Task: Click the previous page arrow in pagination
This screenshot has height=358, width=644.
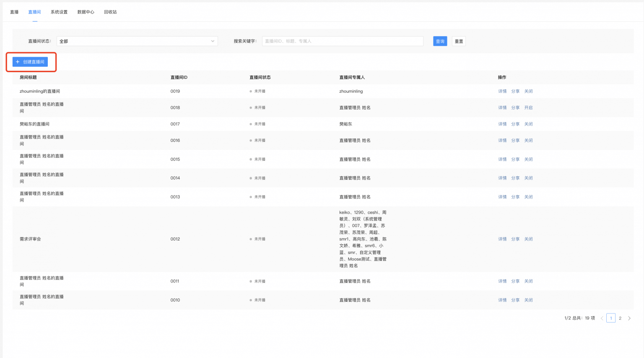Action: pyautogui.click(x=602, y=318)
